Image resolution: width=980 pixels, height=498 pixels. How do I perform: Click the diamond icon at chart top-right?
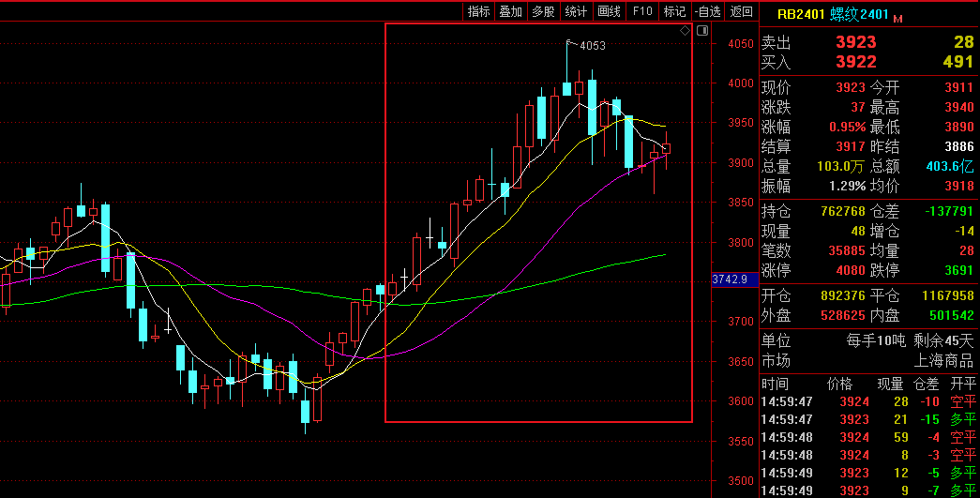pos(685,31)
